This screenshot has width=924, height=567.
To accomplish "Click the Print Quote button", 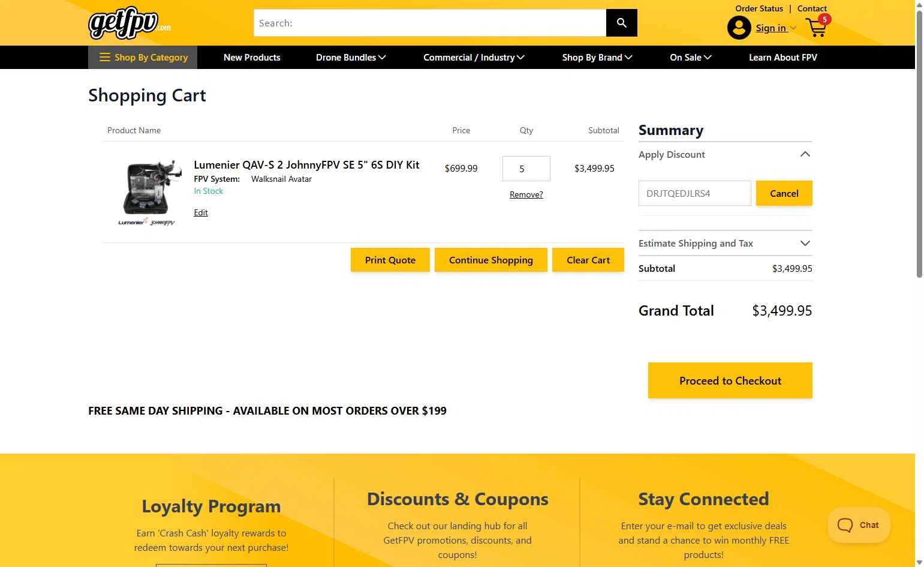I will pos(390,260).
